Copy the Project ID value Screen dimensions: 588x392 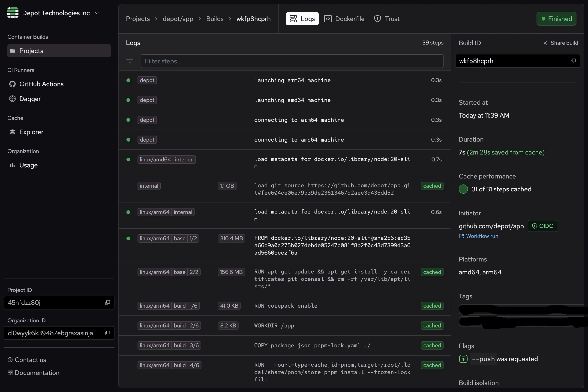tap(108, 303)
